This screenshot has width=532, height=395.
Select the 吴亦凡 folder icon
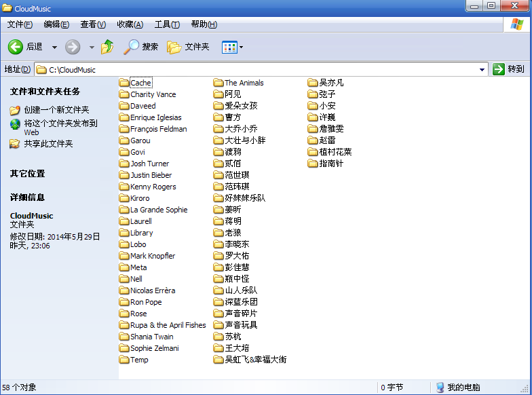click(313, 83)
